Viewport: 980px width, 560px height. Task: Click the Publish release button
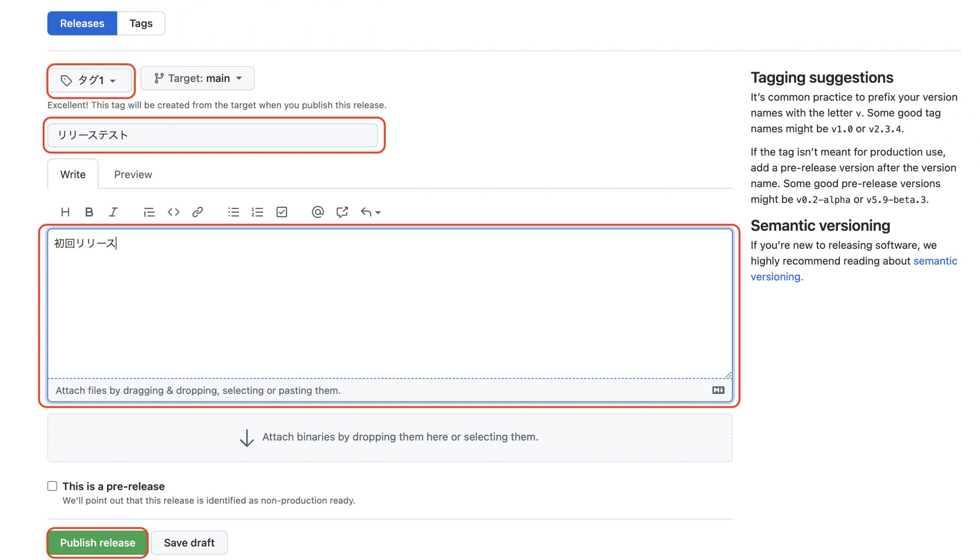pyautogui.click(x=97, y=543)
